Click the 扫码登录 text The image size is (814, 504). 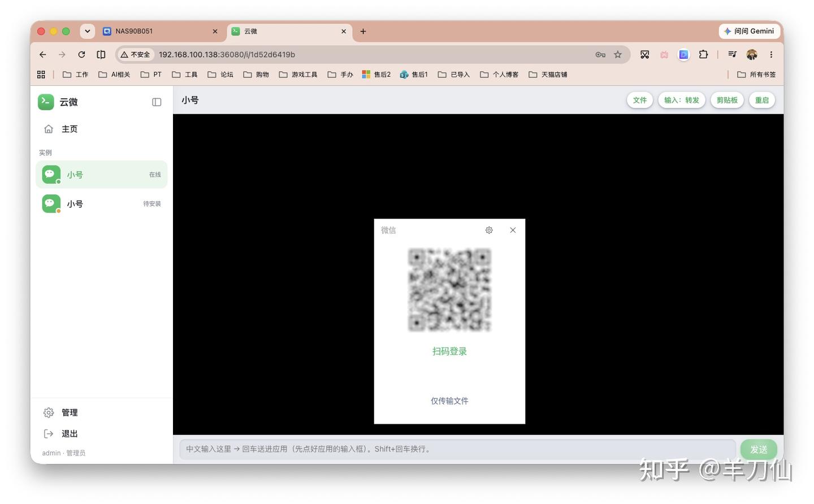point(449,351)
